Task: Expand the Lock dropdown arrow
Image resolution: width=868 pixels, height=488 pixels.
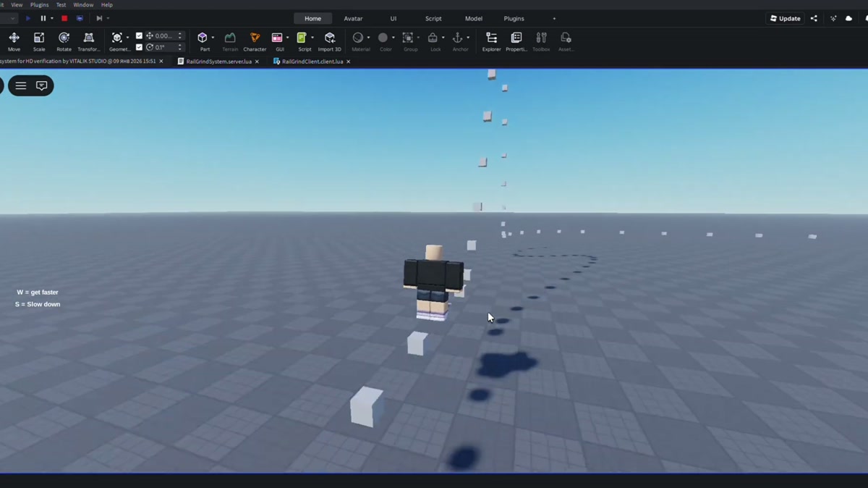Action: pos(443,38)
